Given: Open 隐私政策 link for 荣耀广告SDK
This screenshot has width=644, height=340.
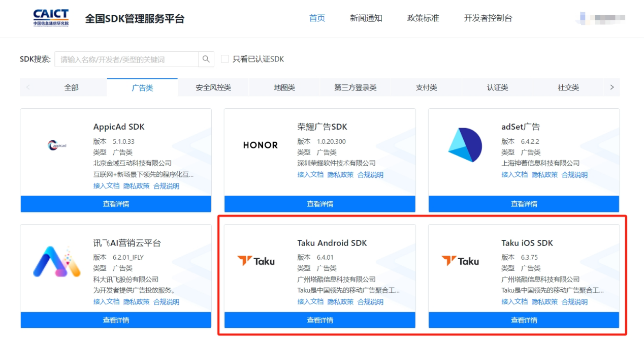Looking at the screenshot, I should coord(340,175).
